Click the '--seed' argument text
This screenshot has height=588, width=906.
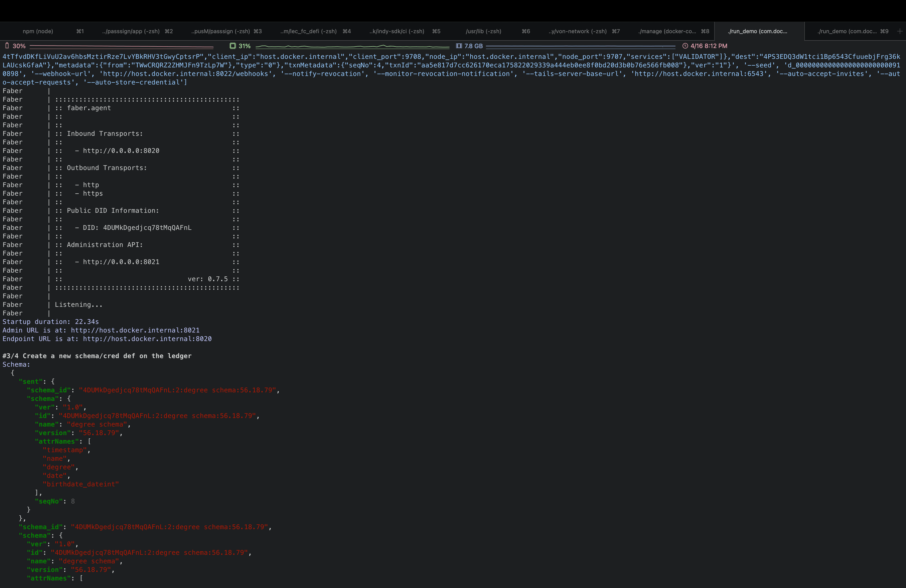(760, 65)
